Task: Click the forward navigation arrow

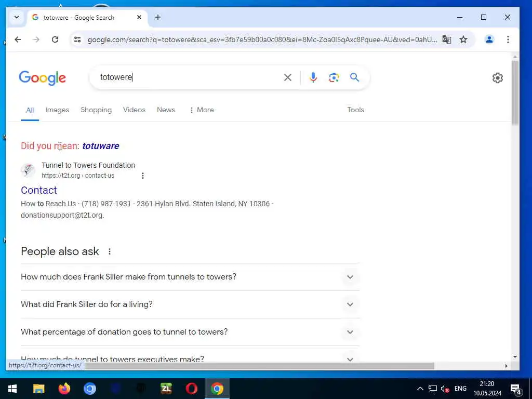Action: coord(36,39)
